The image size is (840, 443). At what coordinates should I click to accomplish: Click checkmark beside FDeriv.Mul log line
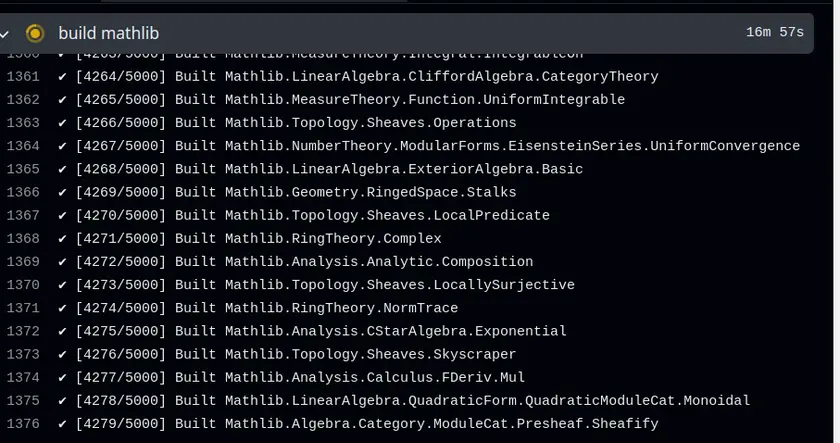coord(62,378)
